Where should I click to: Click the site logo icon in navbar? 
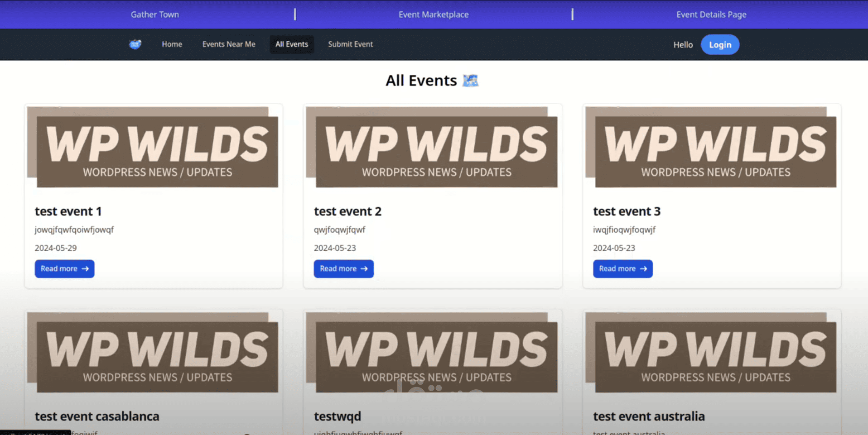point(135,44)
